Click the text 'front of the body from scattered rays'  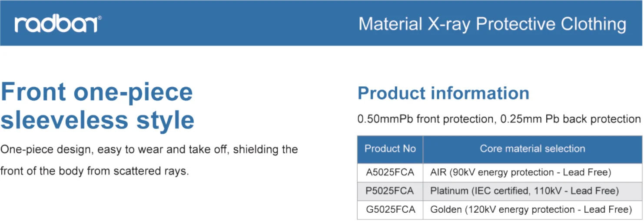pos(94,171)
